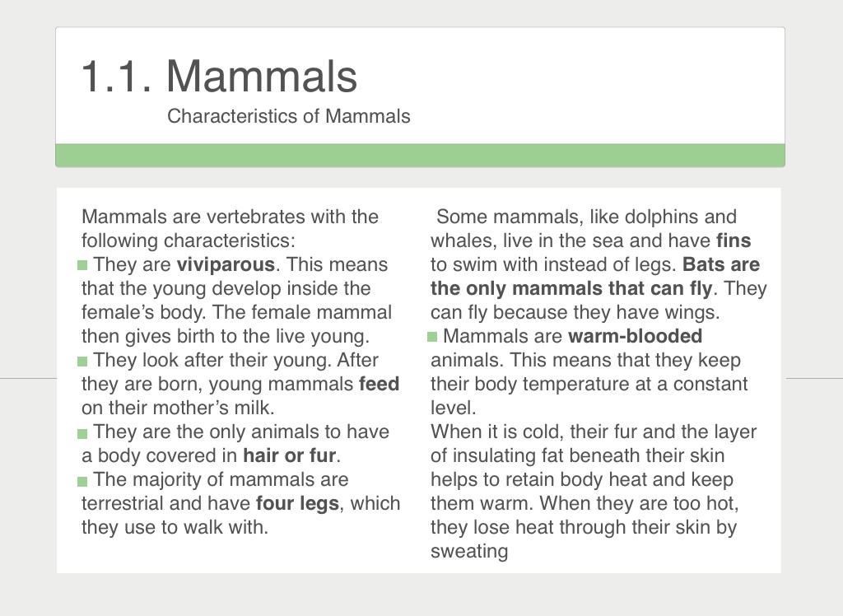Click the 'Mammals are vertebrates' intro sentence
The image size is (843, 616).
tap(230, 217)
